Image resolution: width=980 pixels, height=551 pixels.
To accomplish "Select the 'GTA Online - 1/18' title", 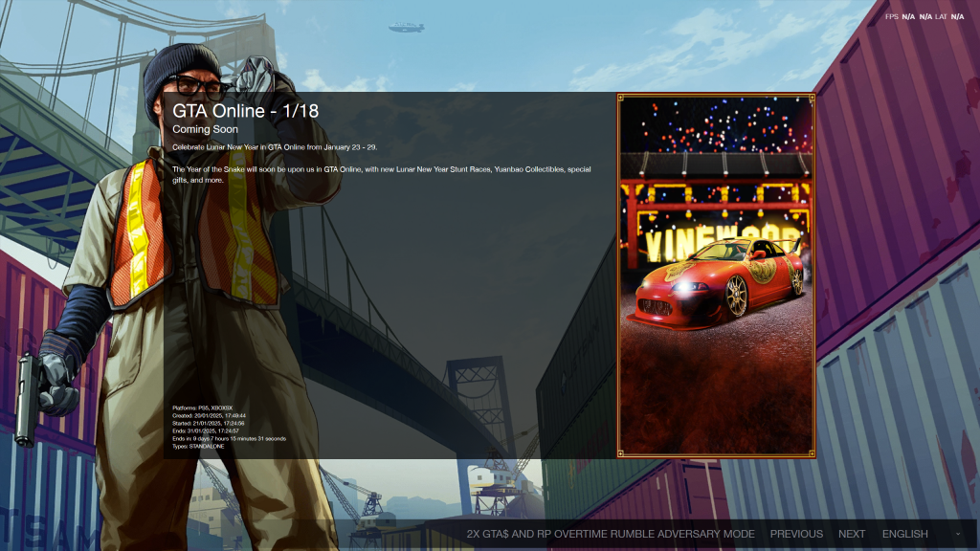I will (x=245, y=111).
